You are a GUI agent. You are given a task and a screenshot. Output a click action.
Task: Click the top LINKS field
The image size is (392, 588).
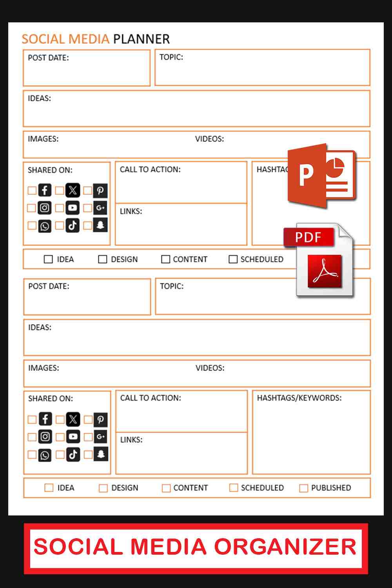tap(181, 224)
